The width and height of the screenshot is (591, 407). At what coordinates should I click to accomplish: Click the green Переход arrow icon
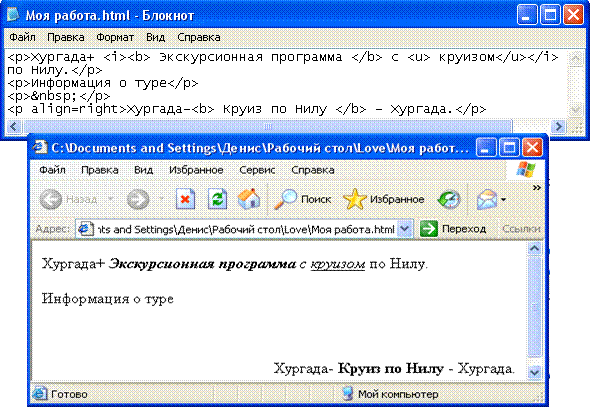429,229
